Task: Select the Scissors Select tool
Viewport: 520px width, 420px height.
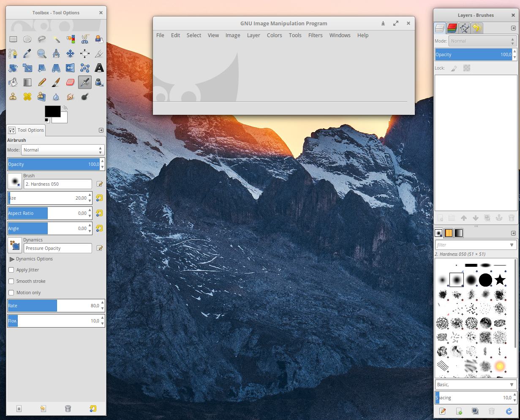Action: click(84, 39)
